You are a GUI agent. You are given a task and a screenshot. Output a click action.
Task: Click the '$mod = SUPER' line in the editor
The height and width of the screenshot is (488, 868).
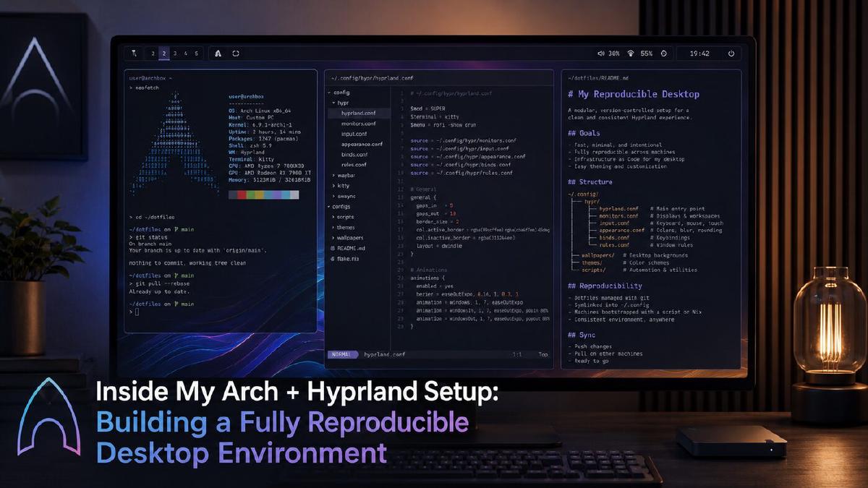430,108
